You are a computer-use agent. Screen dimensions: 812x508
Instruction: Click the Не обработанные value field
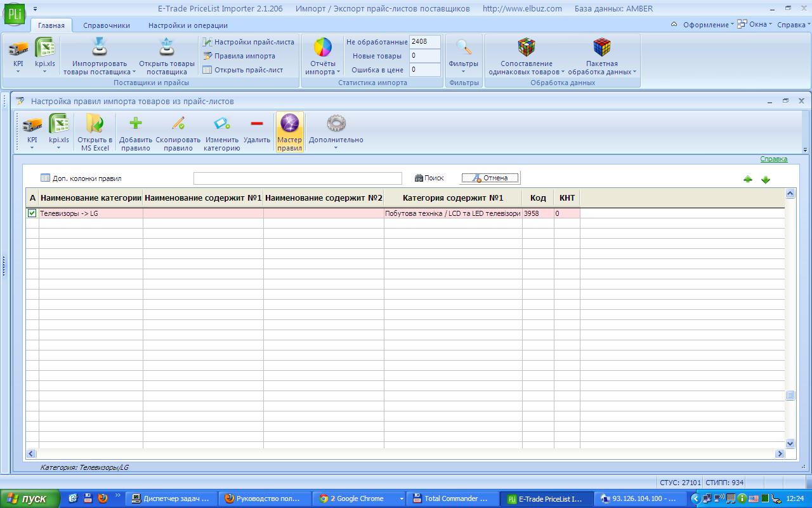coord(425,42)
